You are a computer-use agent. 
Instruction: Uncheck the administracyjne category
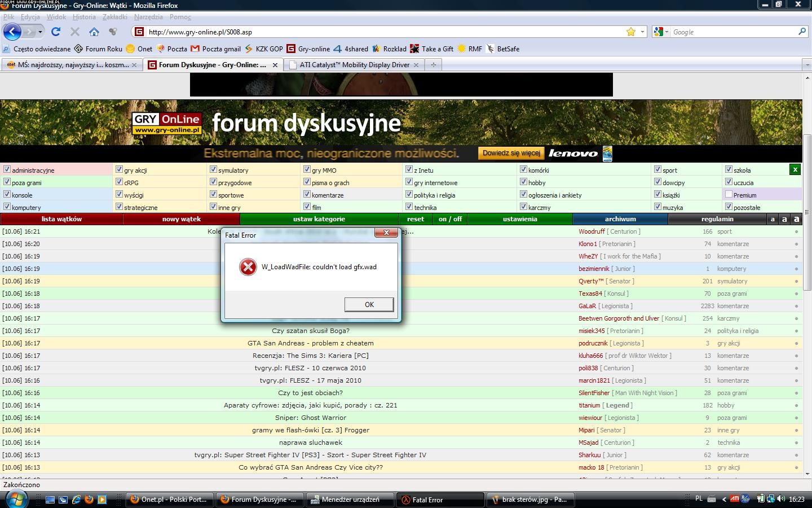point(7,169)
